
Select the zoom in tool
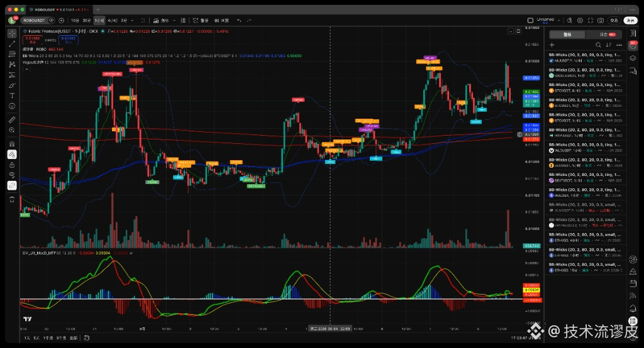point(12,131)
